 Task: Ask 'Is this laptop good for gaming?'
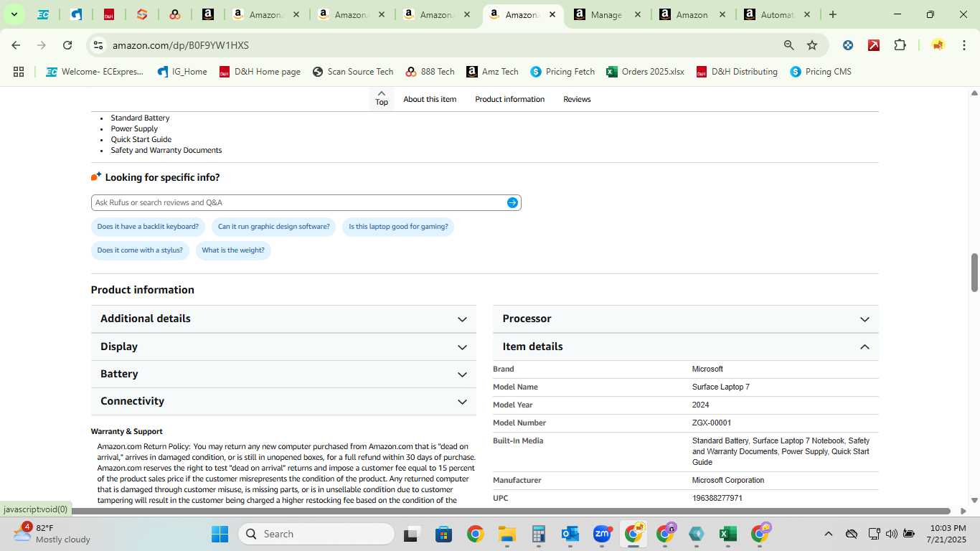[x=398, y=227]
